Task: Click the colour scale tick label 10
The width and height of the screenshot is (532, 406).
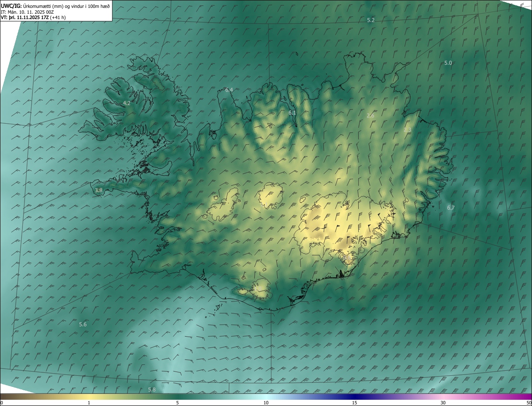Action: 266,403
